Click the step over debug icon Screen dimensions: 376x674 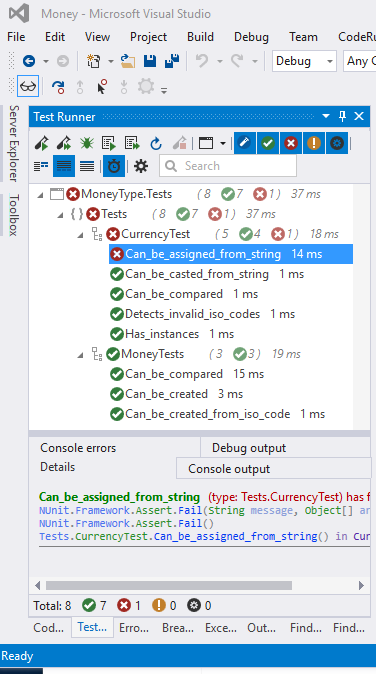click(x=58, y=87)
